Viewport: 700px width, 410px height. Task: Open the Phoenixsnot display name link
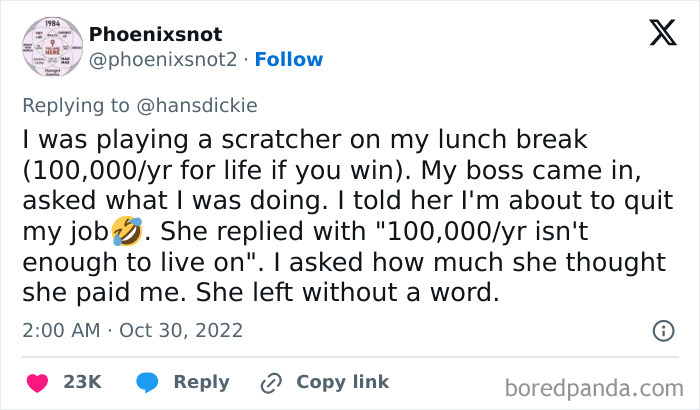tap(156, 35)
